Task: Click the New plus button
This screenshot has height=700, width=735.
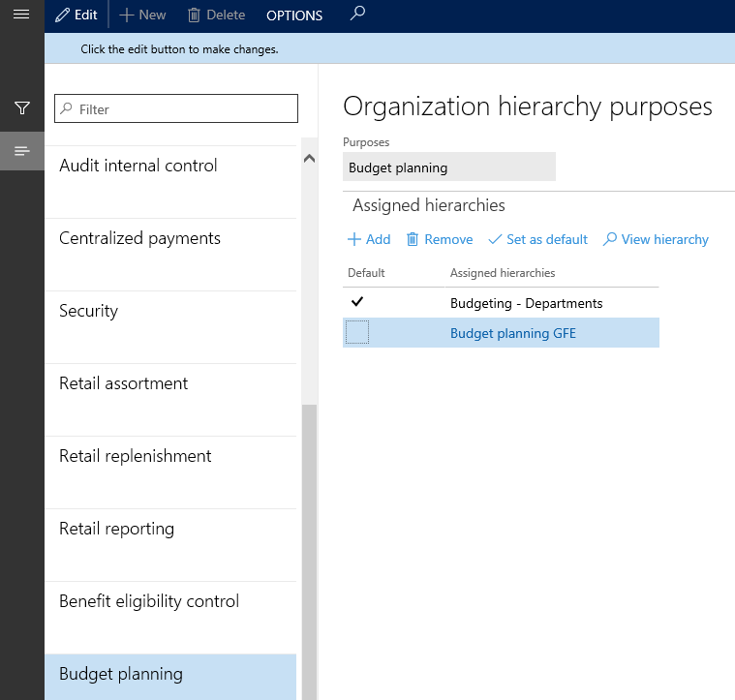Action: click(142, 15)
